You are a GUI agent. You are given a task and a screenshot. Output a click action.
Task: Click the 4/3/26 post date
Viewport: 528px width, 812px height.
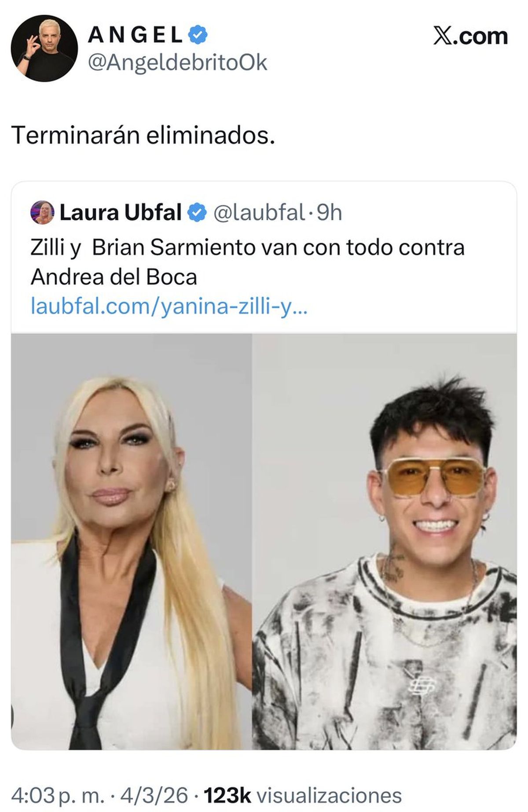(x=154, y=792)
